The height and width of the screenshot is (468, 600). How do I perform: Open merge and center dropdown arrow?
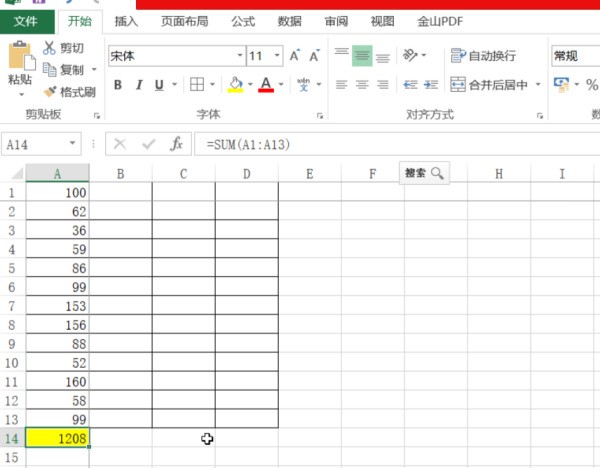(538, 84)
